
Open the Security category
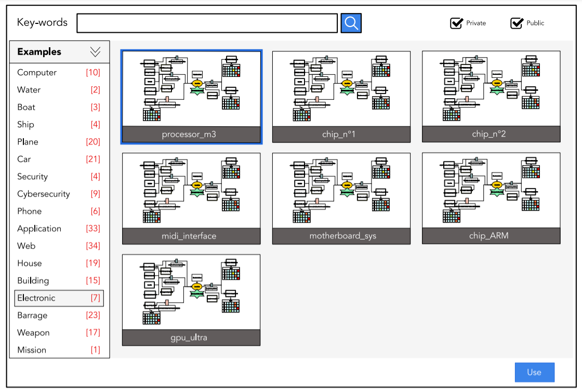click(59, 177)
